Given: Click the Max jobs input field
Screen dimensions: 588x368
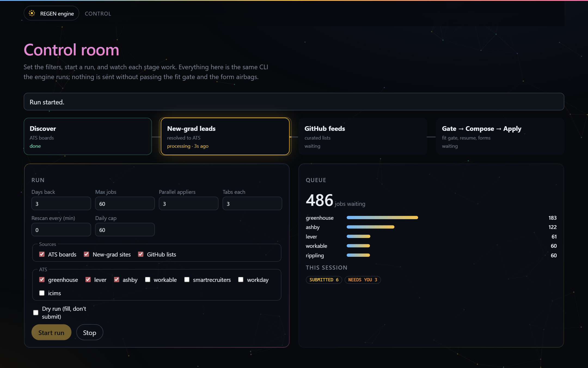Looking at the screenshot, I should point(125,204).
